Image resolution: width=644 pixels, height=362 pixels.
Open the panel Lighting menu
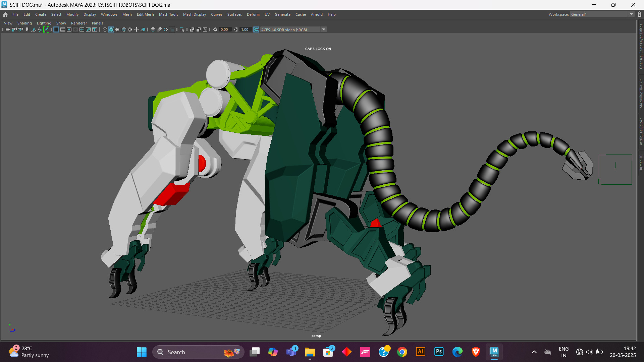pyautogui.click(x=44, y=23)
